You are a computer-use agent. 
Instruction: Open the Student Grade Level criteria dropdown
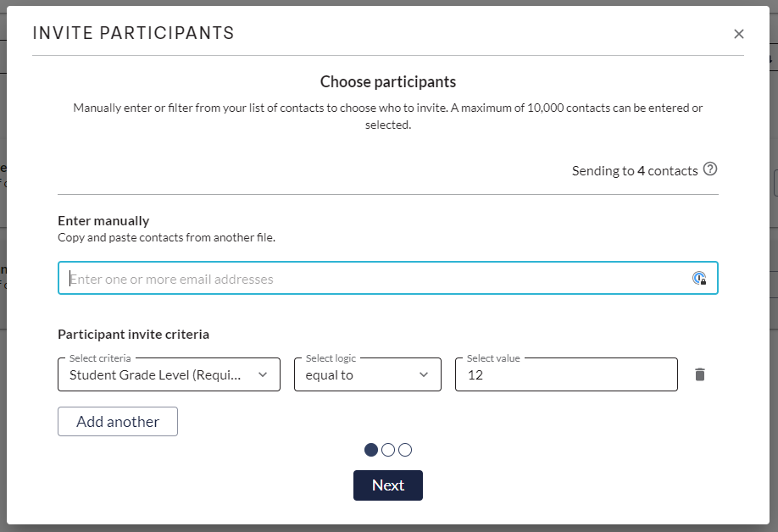coord(161,374)
